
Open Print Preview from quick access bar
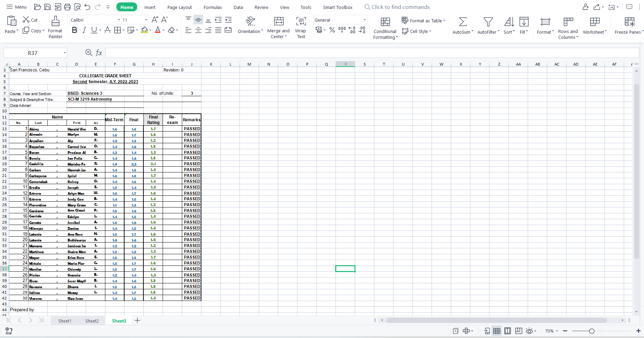[78, 7]
